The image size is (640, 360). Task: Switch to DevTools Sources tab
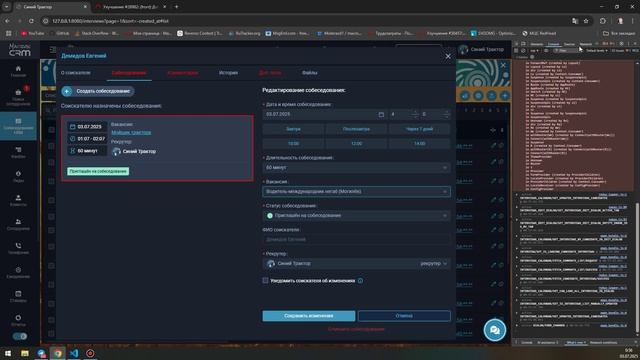569,44
